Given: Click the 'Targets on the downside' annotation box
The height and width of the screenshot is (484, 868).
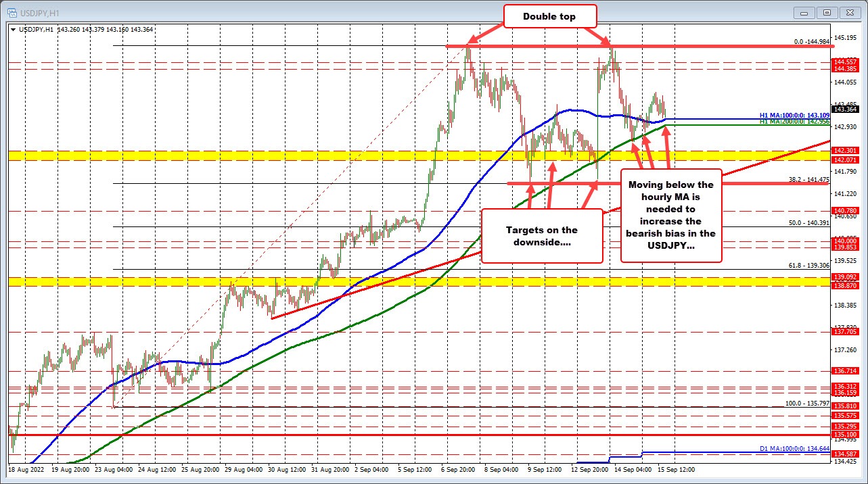Looking at the screenshot, I should pos(541,236).
